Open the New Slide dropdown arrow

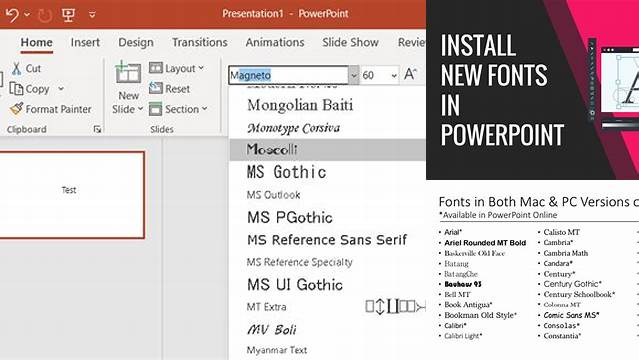click(140, 109)
